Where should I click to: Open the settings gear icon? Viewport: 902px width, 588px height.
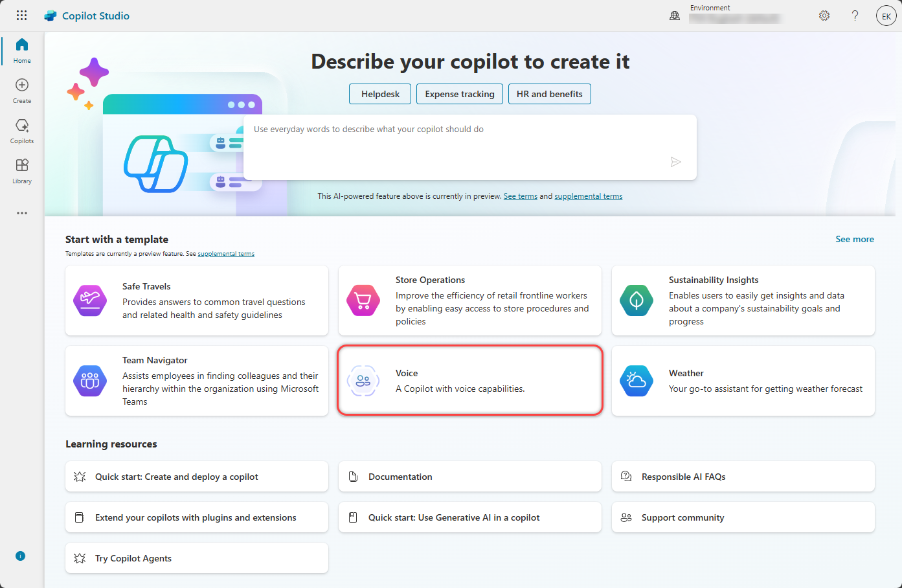pos(824,16)
